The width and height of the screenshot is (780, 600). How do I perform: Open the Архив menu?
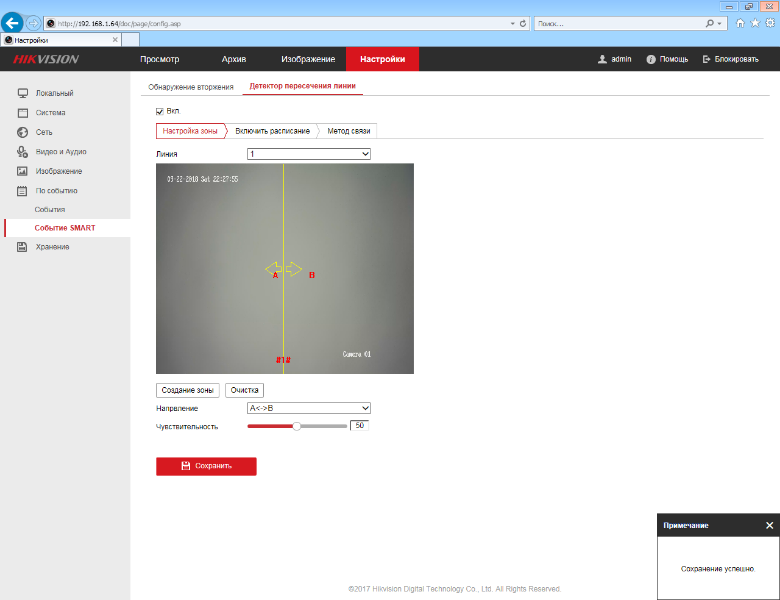[x=234, y=59]
